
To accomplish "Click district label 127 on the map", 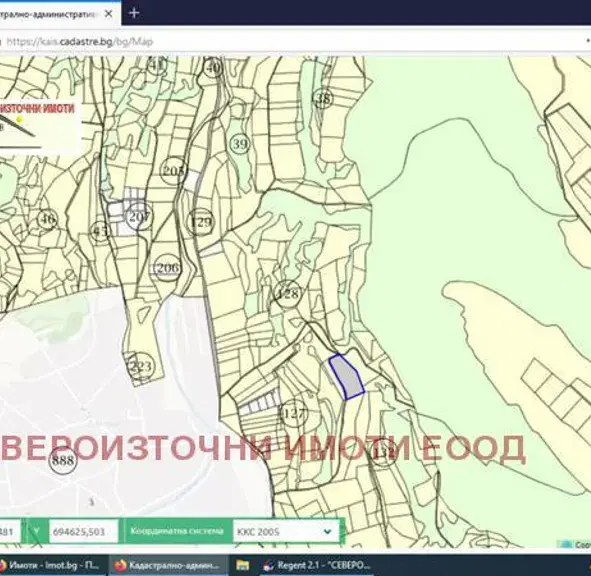I will coord(294,414).
